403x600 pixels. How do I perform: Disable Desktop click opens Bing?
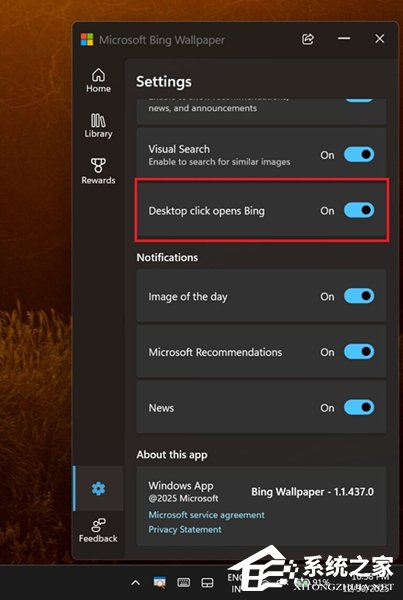[x=359, y=210]
